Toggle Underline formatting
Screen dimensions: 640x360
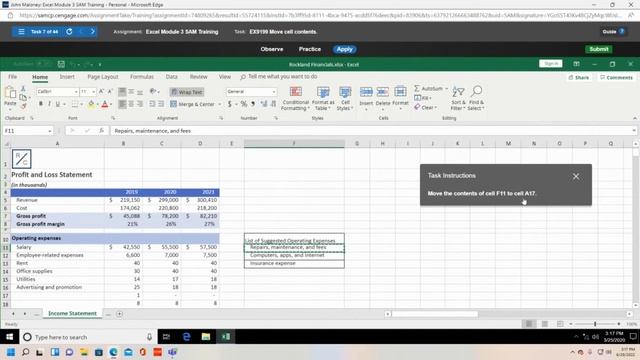click(58, 104)
